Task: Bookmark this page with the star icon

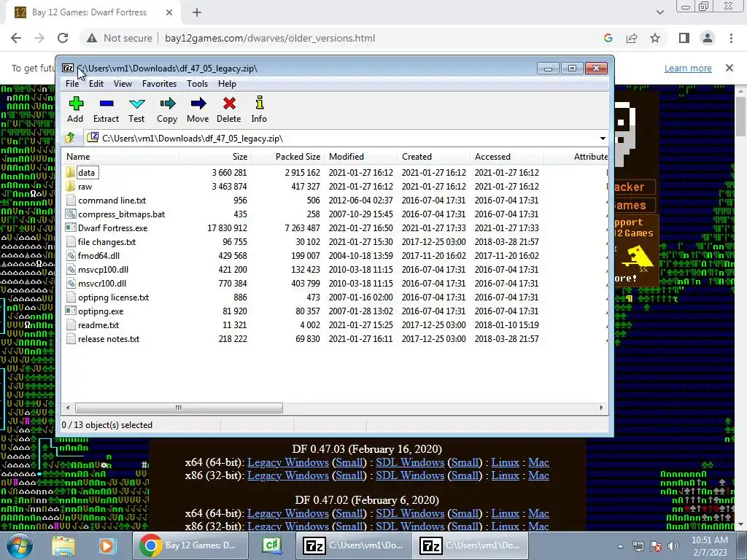Action: pyautogui.click(x=655, y=38)
